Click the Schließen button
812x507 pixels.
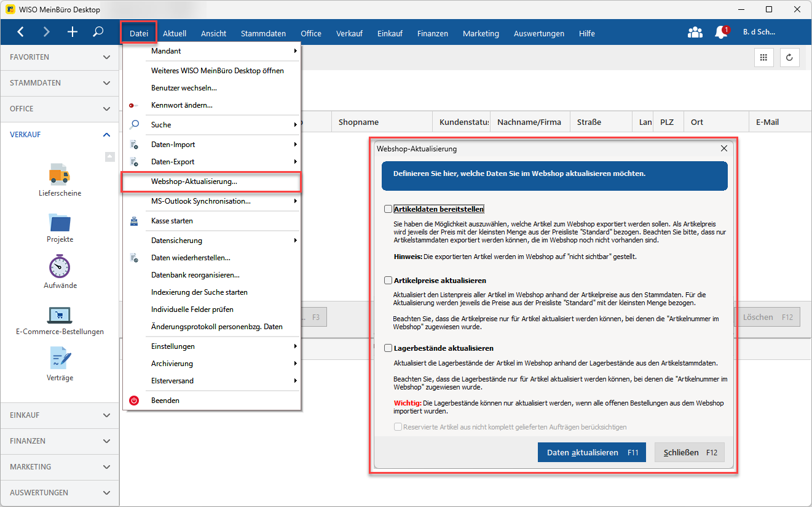tap(690, 452)
